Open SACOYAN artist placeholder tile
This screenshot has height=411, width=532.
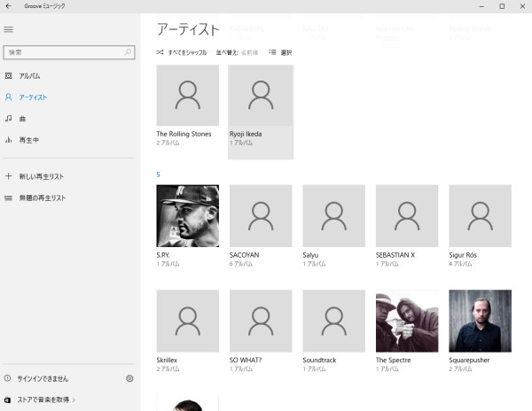coord(261,216)
